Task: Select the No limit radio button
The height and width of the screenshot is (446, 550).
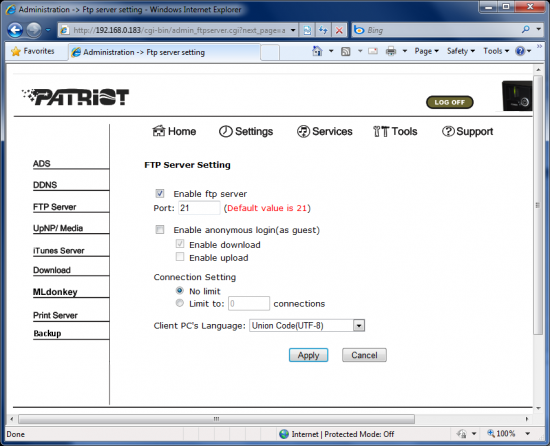Action: [x=180, y=291]
